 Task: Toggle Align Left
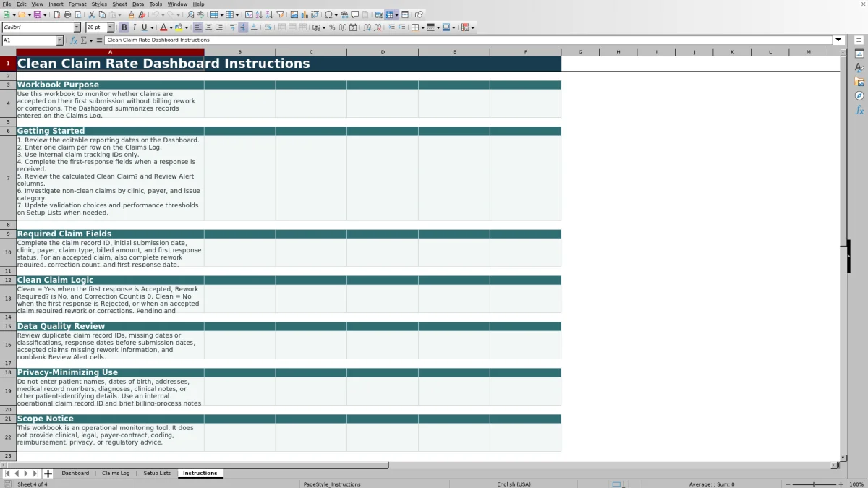198,27
